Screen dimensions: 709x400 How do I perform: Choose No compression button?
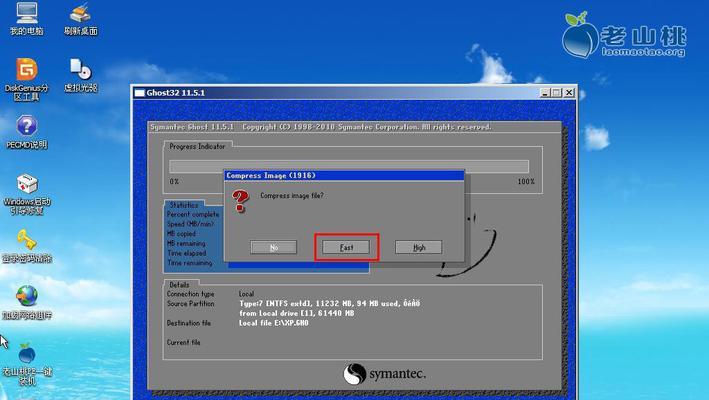(274, 247)
